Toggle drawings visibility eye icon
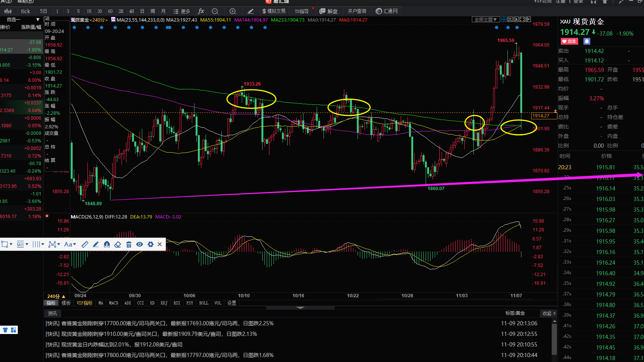This screenshot has height=362, width=644. [x=140, y=244]
